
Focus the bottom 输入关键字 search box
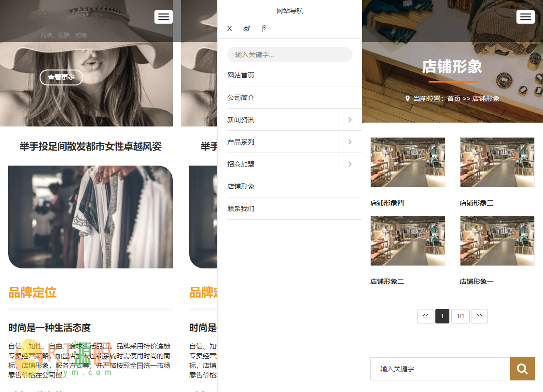click(440, 369)
